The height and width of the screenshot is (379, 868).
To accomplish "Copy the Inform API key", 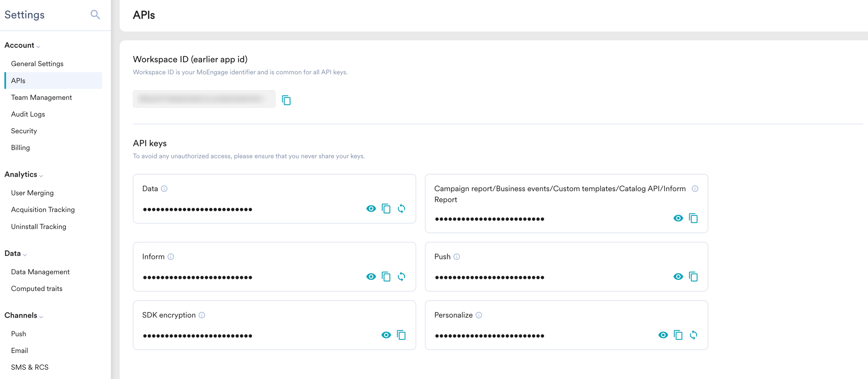I will 386,277.
